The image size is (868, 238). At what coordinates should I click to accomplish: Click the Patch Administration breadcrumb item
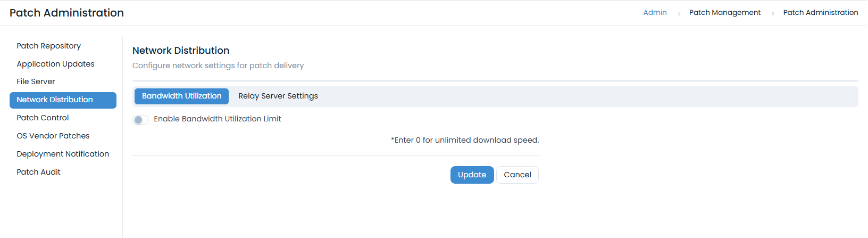coord(820,12)
